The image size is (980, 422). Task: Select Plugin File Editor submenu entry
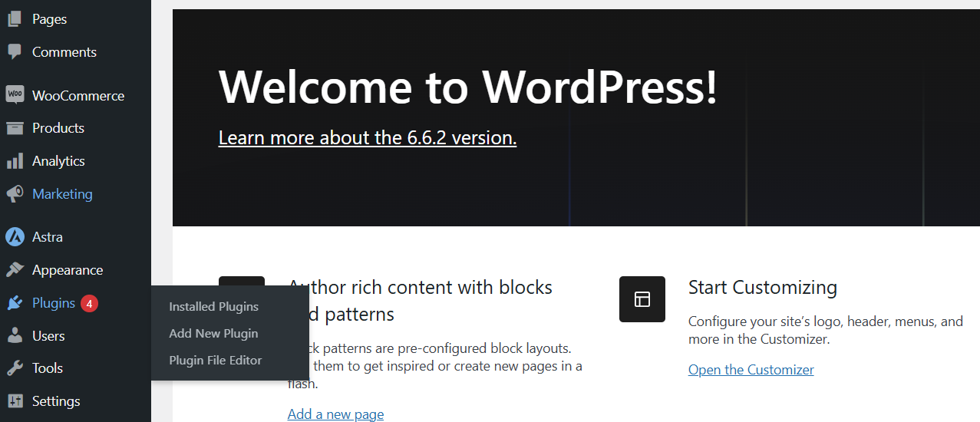pyautogui.click(x=216, y=361)
